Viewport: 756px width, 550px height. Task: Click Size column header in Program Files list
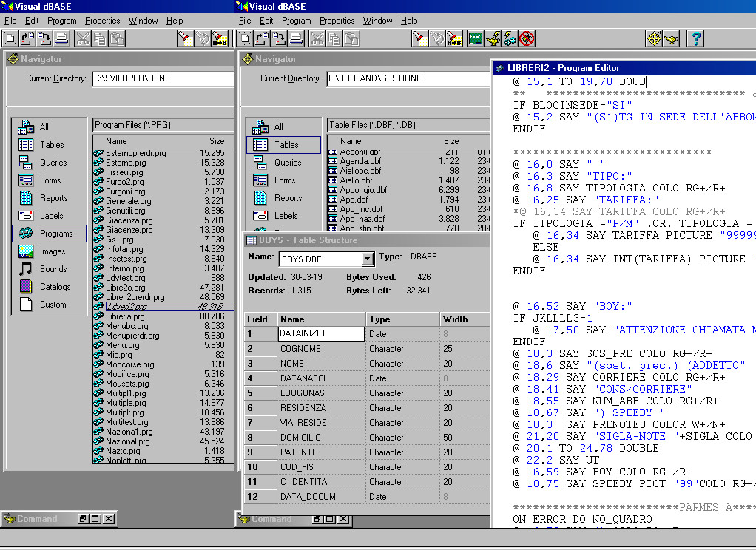(x=217, y=141)
